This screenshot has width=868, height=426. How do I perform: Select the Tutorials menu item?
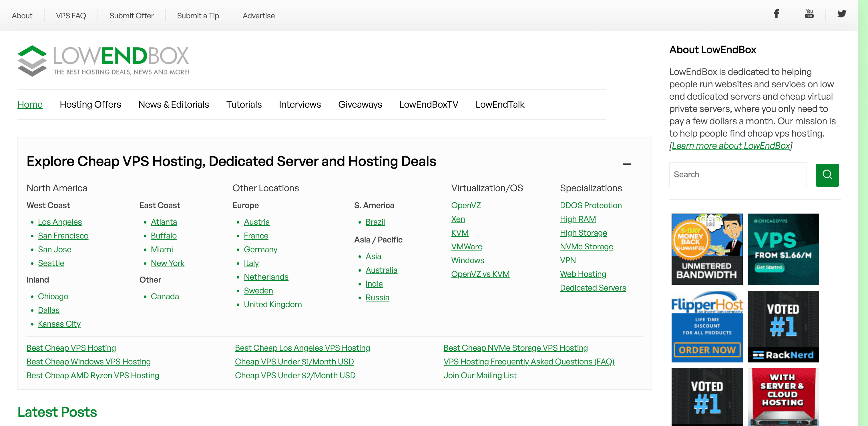[x=244, y=104]
